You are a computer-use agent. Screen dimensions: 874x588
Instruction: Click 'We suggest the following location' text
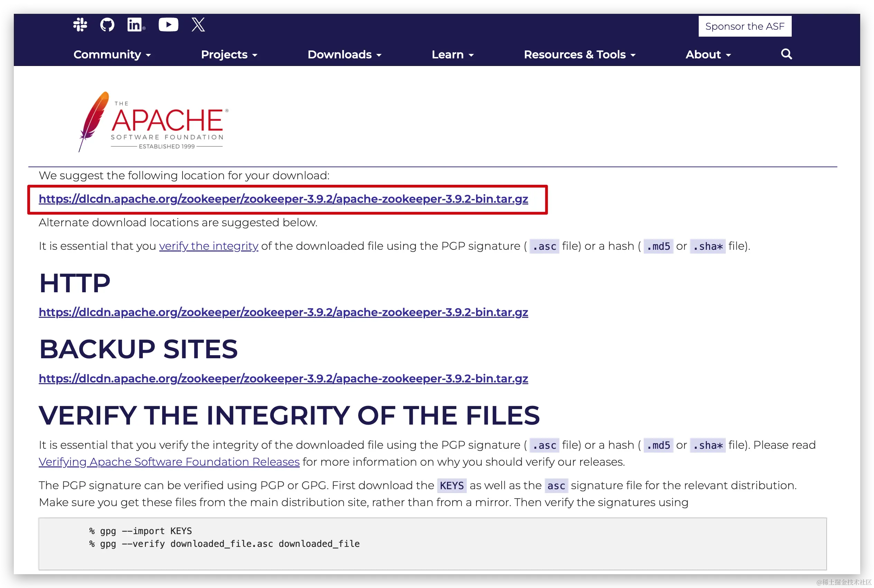click(184, 176)
